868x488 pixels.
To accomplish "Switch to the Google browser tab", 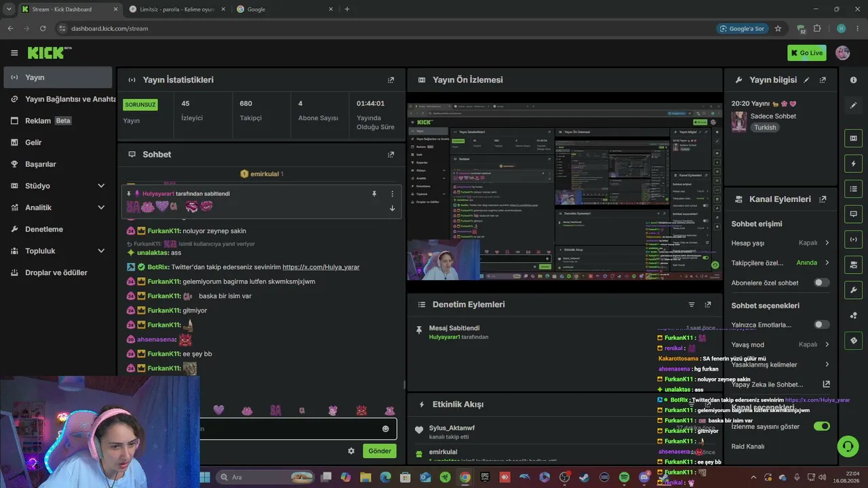I will click(285, 9).
